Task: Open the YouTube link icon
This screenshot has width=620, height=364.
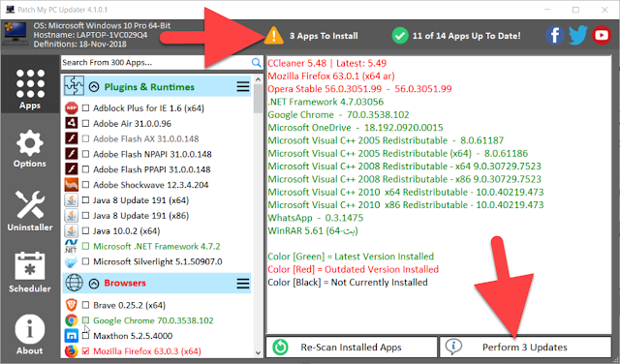Action: point(602,35)
